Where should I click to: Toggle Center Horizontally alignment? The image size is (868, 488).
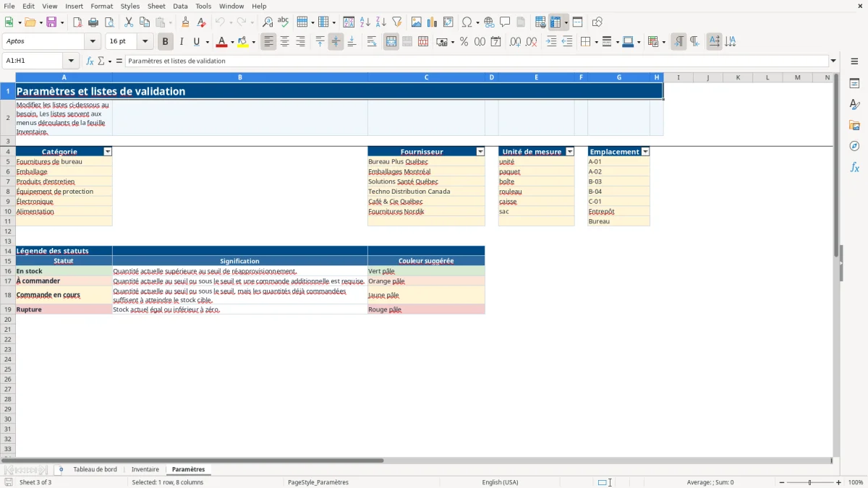pyautogui.click(x=284, y=42)
